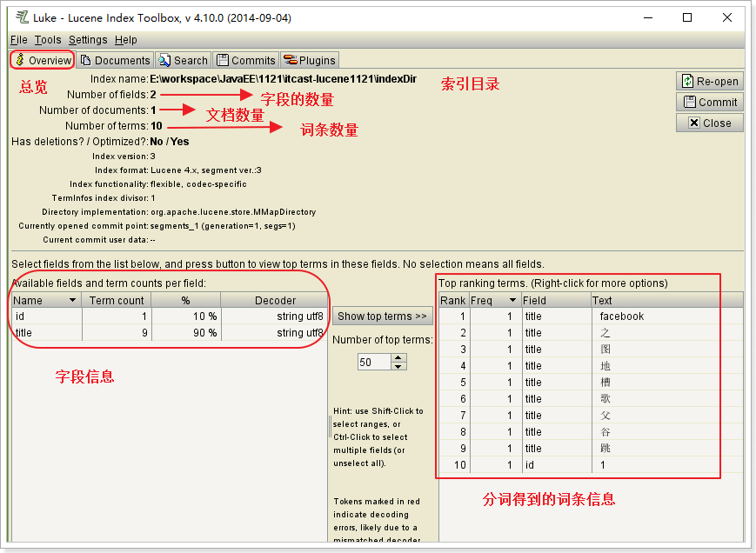Open the File menu
Screen dimensions: 756x553
click(19, 39)
